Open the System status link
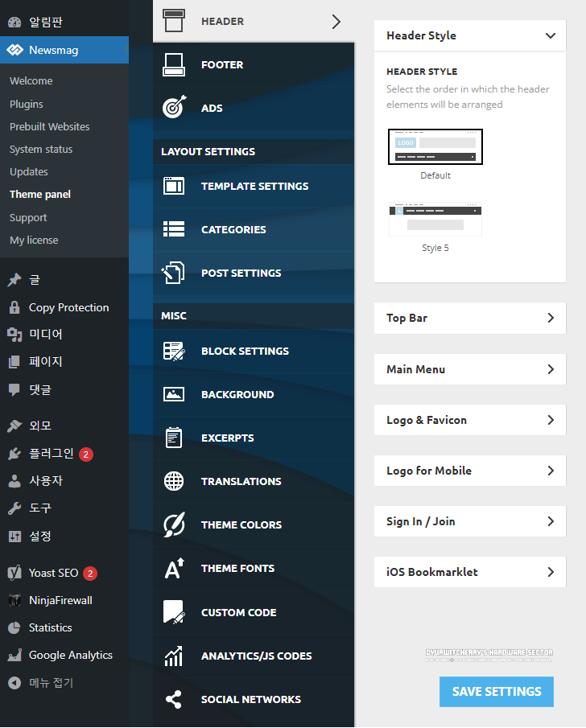This screenshot has width=586, height=728. coord(41,149)
